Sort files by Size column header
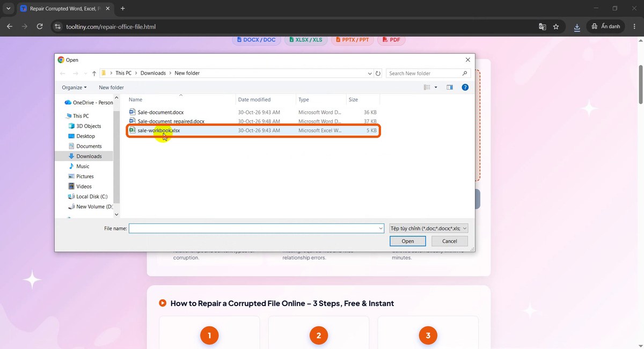644x349 pixels. point(363,100)
